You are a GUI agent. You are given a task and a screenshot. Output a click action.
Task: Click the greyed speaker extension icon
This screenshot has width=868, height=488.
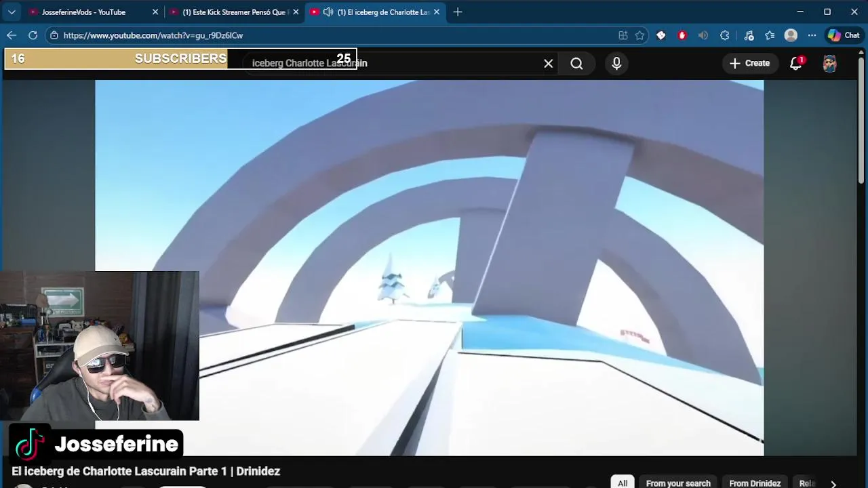(x=703, y=35)
